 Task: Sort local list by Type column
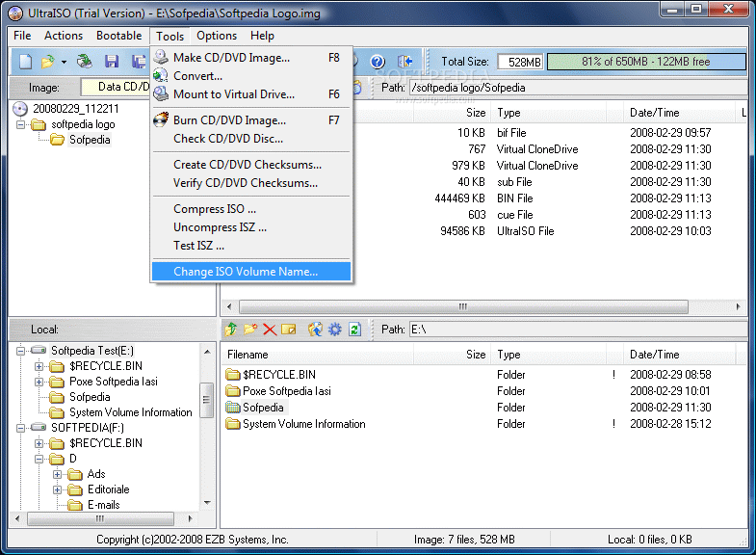pos(549,355)
